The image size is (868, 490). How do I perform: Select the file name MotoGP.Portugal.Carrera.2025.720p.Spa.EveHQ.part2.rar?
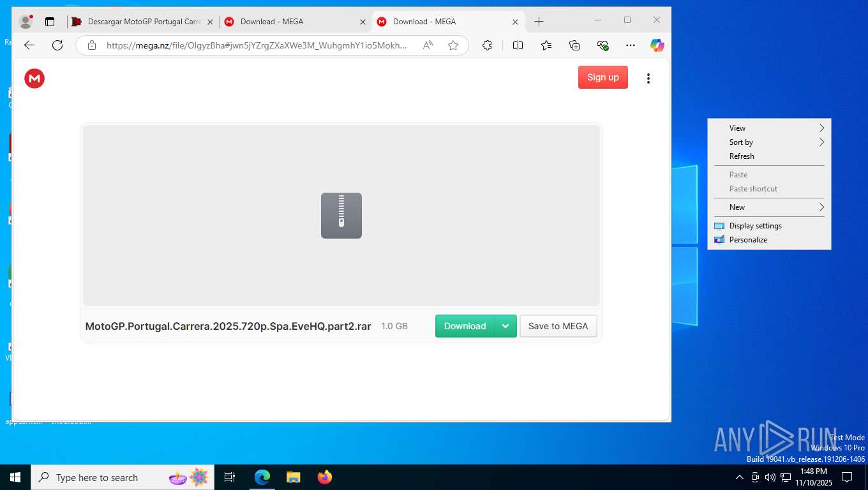(228, 326)
